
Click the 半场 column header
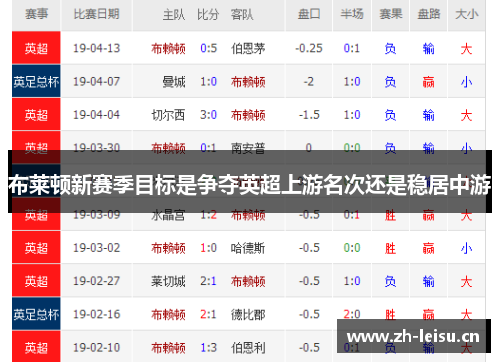coord(352,14)
